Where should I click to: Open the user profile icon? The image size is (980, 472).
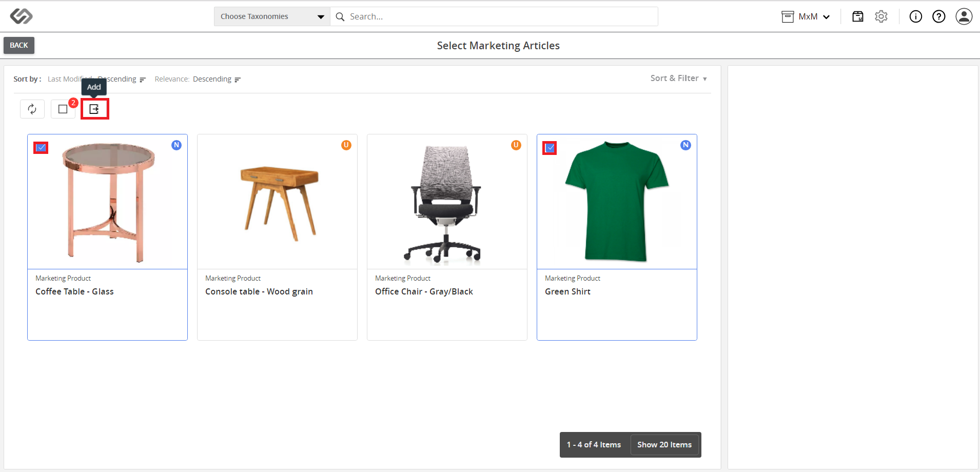964,16
